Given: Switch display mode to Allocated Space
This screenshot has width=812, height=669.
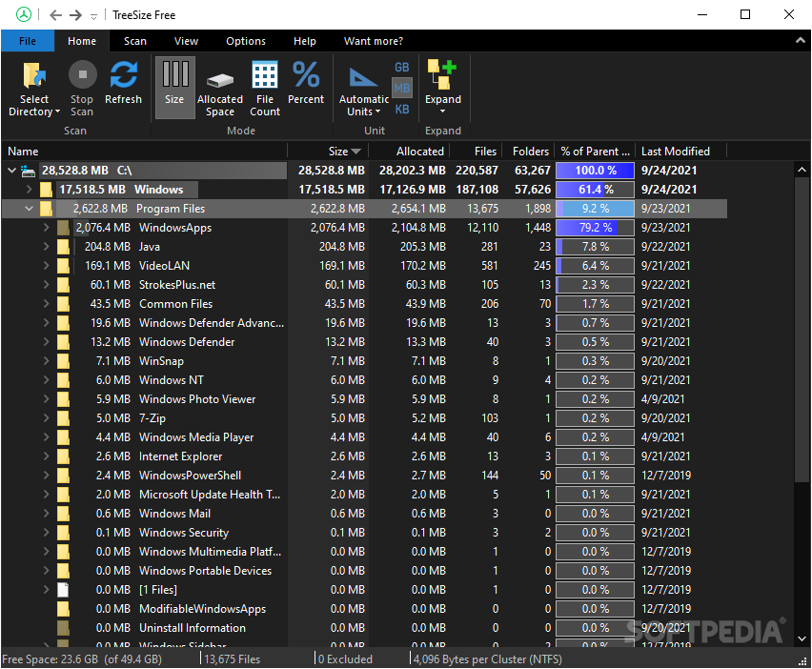Looking at the screenshot, I should [220, 88].
